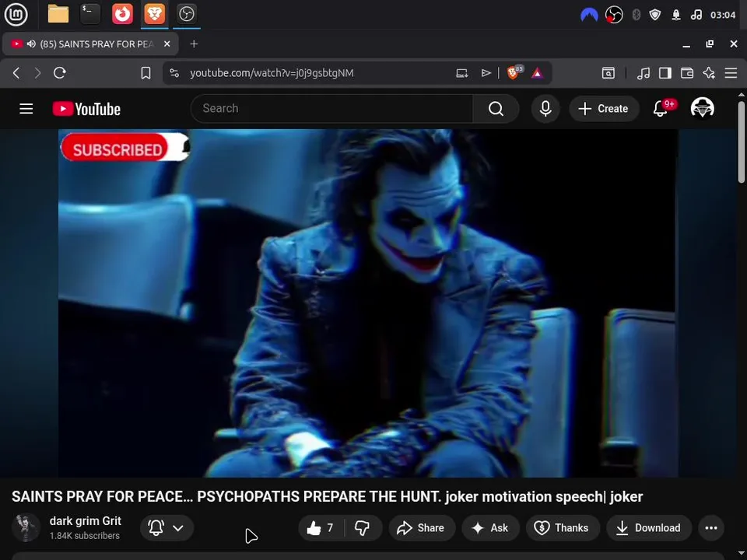Click the Ask button
This screenshot has height=560, width=747.
point(490,527)
